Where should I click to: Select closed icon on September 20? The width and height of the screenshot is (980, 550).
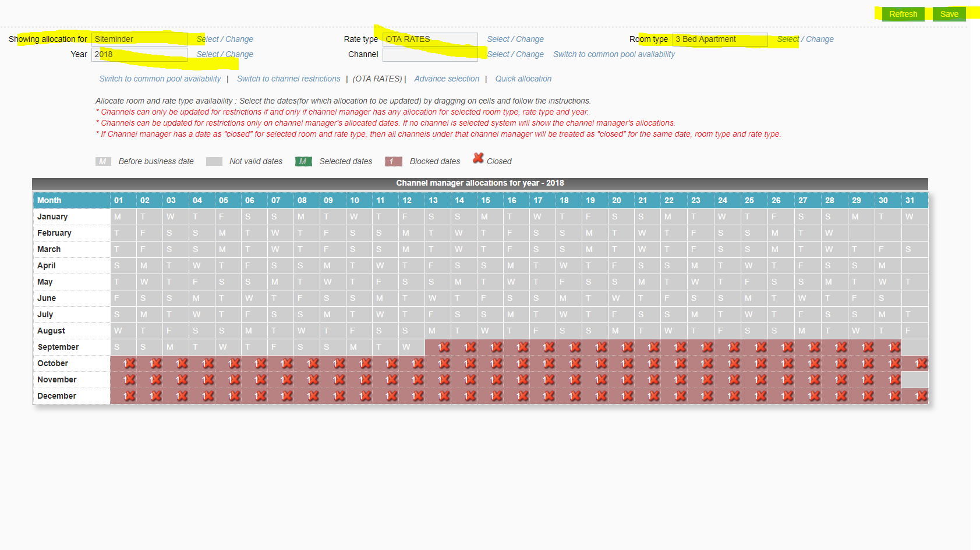pyautogui.click(x=627, y=347)
